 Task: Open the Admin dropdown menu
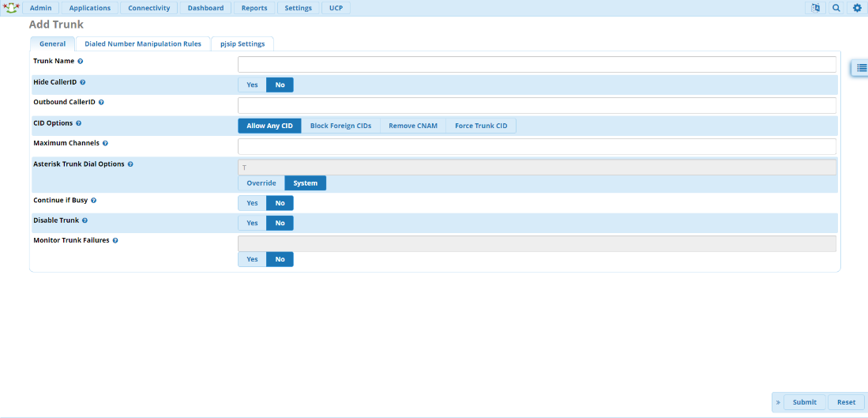point(41,8)
